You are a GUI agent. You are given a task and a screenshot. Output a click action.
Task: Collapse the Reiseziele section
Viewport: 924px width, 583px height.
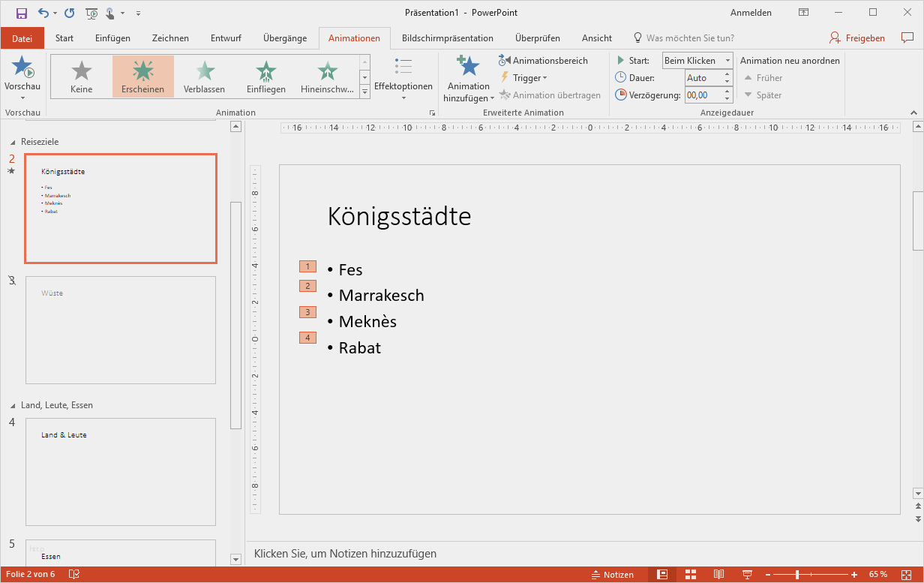(12, 142)
